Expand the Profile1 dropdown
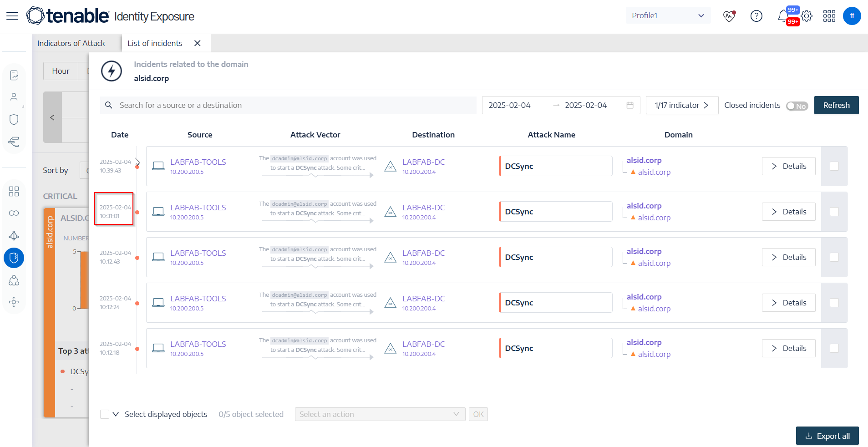Screen dimensions: 868x447 click(667, 16)
